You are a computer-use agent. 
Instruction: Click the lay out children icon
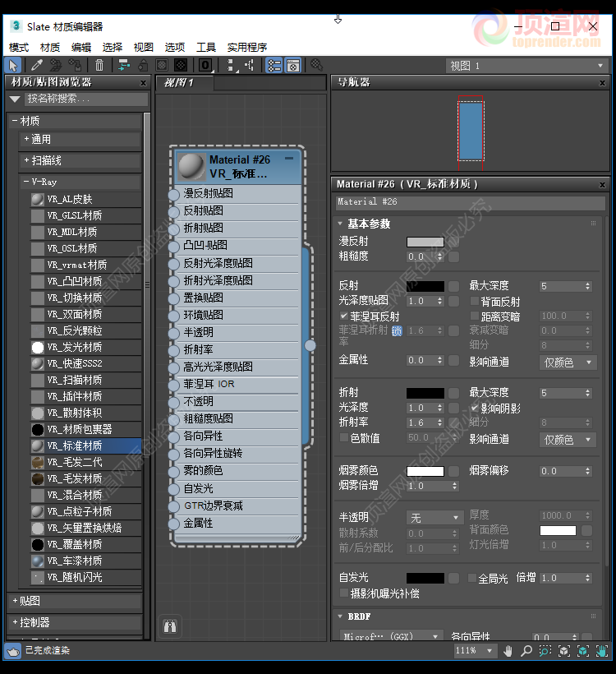click(x=250, y=65)
